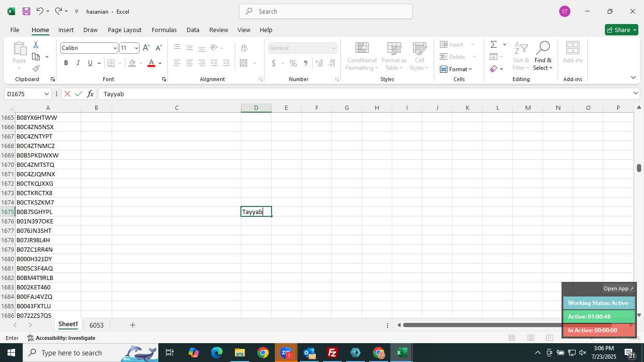Switch to the Data tab

(193, 30)
